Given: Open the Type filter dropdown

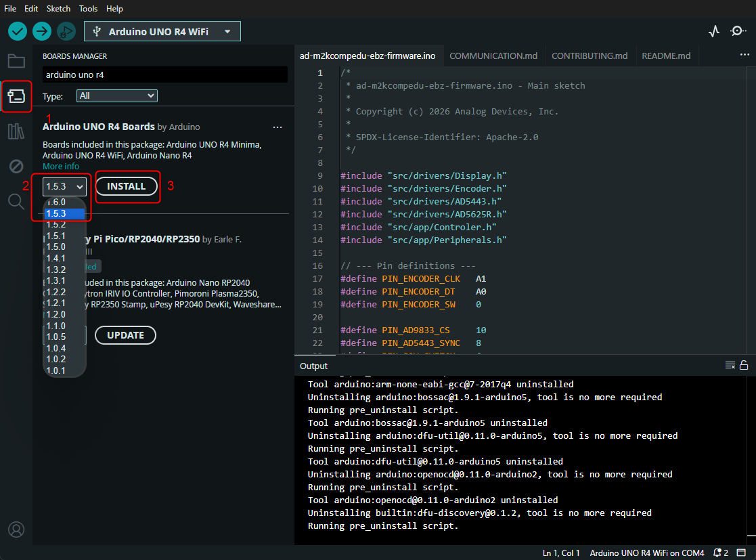Looking at the screenshot, I should coord(116,96).
